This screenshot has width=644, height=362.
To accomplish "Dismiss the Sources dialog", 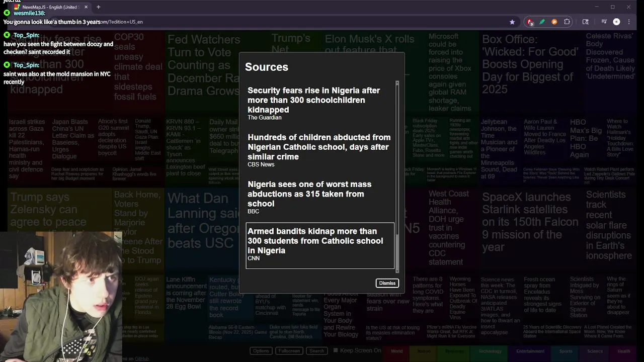I will point(387,283).
